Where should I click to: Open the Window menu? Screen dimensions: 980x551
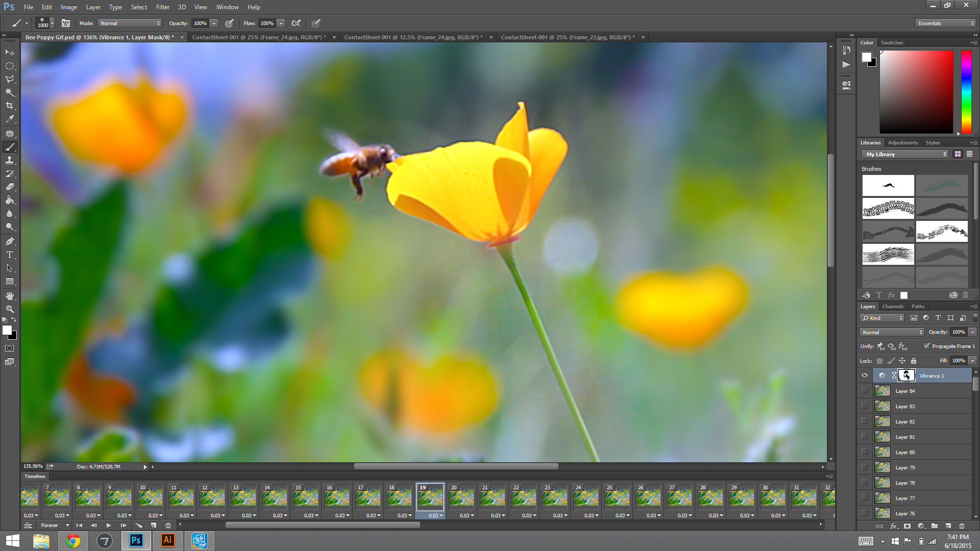click(x=227, y=7)
